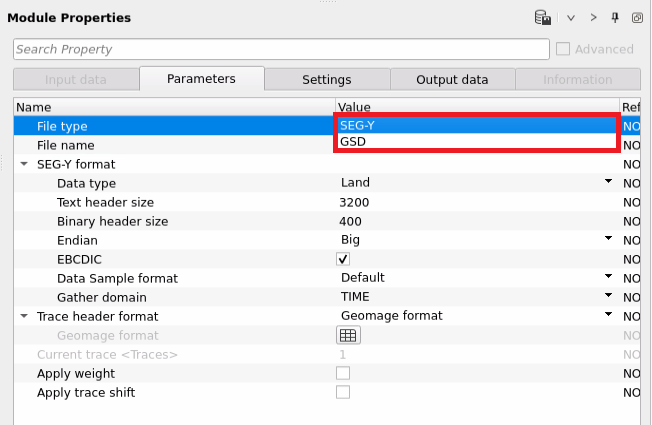Click the database lock icon in header

tap(543, 17)
